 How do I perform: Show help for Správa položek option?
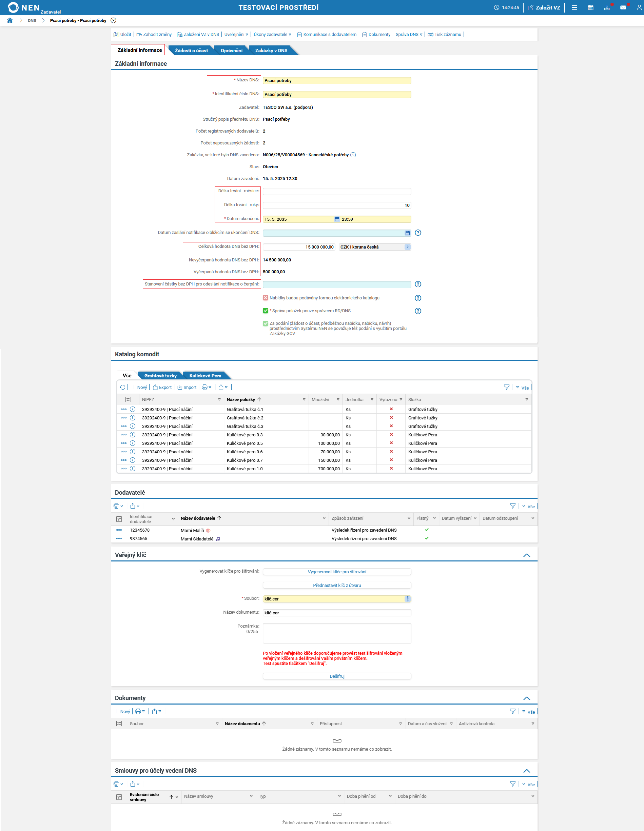coord(417,311)
